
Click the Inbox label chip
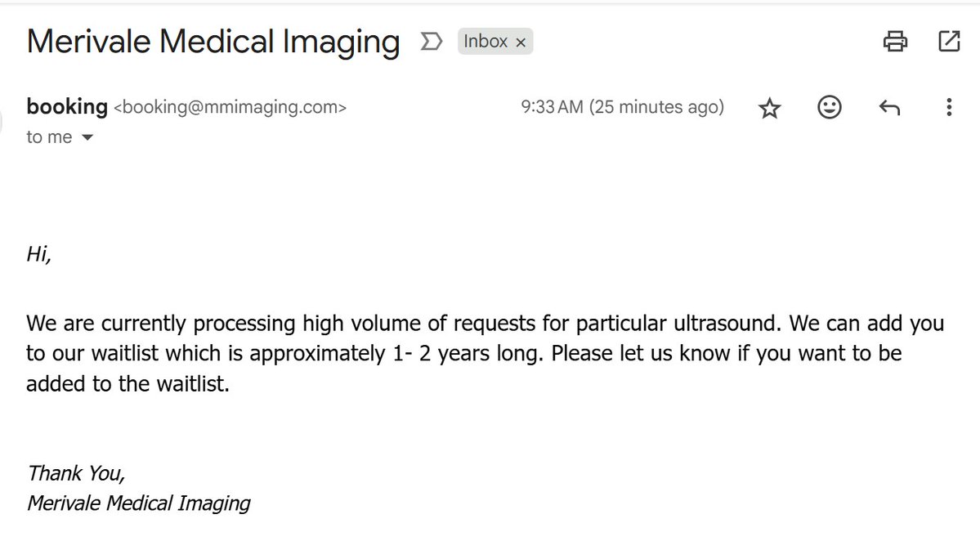click(x=486, y=41)
